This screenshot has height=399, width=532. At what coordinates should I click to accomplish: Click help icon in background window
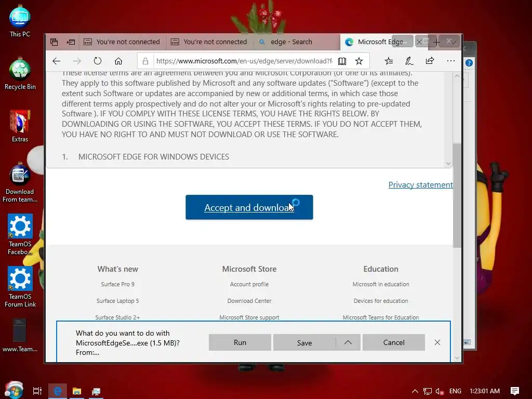click(x=469, y=63)
